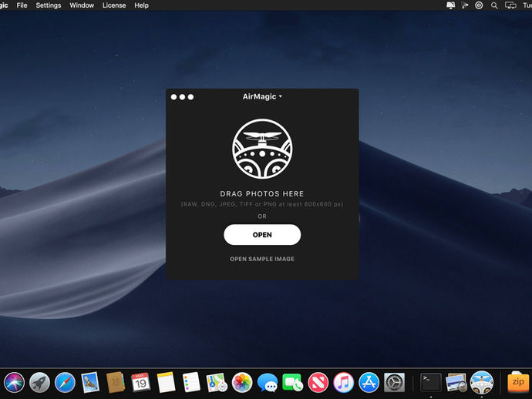The height and width of the screenshot is (399, 532).
Task: Open Messages speech bubble icon
Action: 268,382
